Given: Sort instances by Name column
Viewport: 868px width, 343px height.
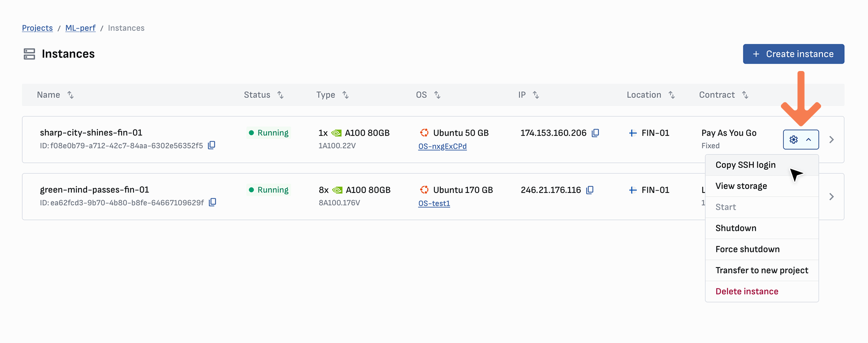Looking at the screenshot, I should coord(71,95).
